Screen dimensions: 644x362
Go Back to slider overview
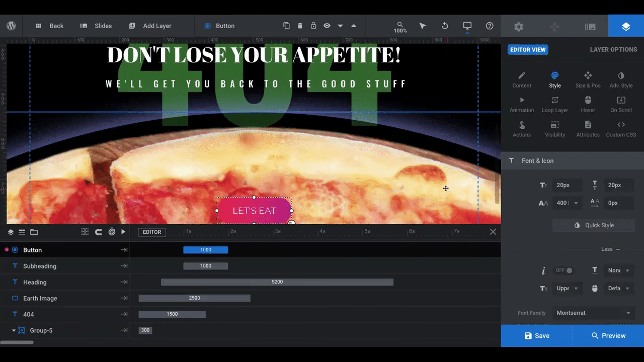[49, 26]
